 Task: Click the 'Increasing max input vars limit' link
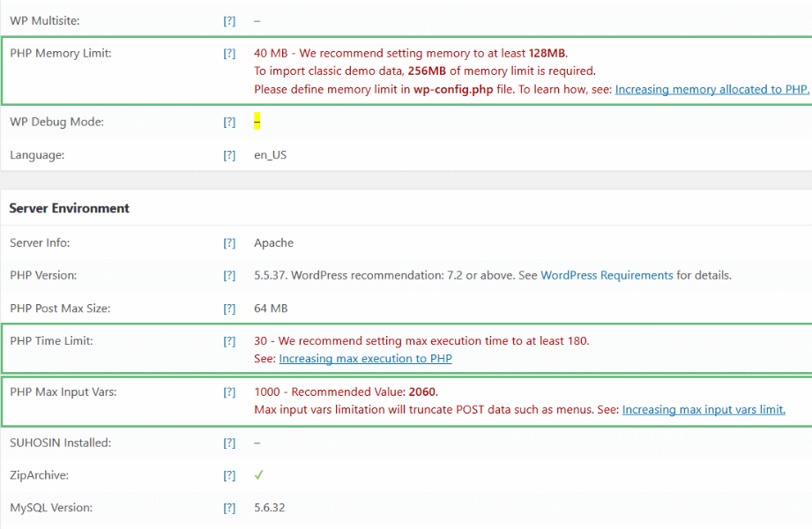tap(703, 410)
